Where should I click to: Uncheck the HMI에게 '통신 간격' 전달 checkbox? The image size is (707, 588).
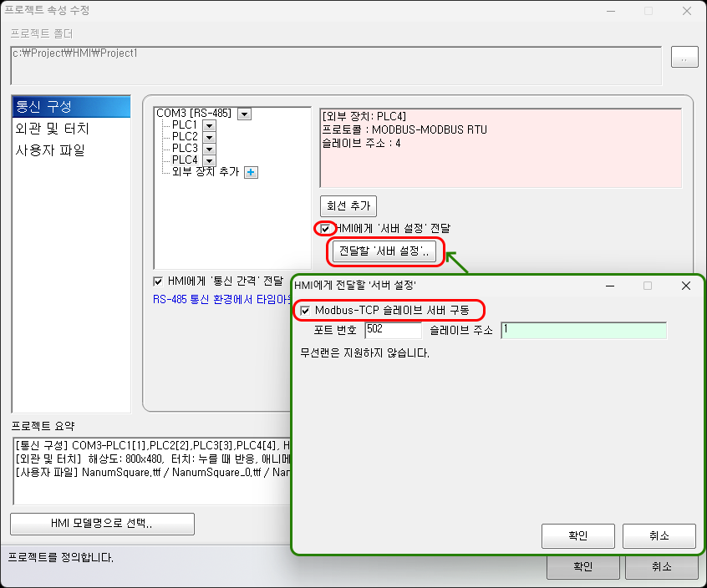(x=158, y=281)
